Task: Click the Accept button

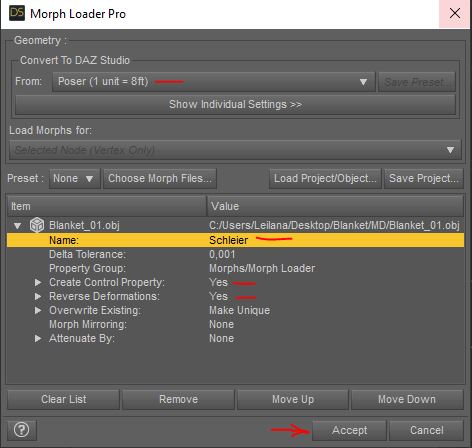Action: (349, 430)
